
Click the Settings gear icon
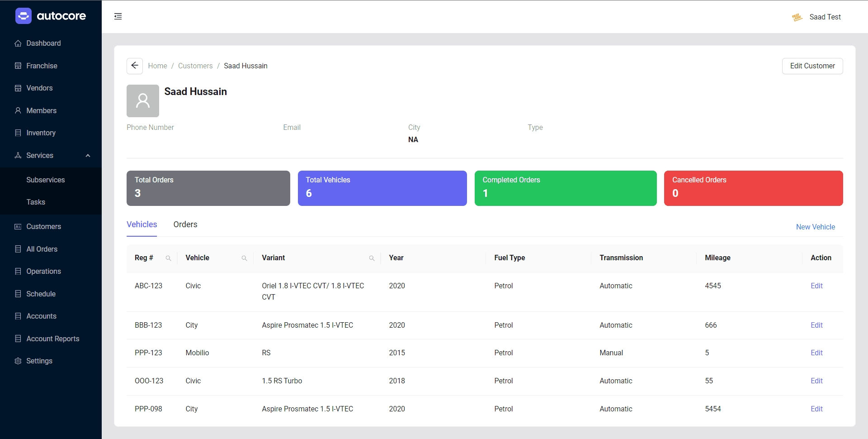coord(18,361)
